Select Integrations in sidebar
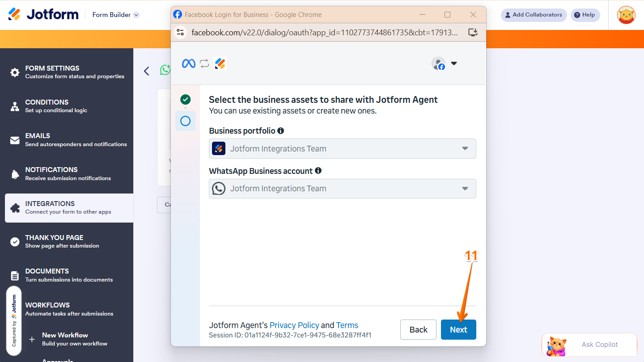 69,208
